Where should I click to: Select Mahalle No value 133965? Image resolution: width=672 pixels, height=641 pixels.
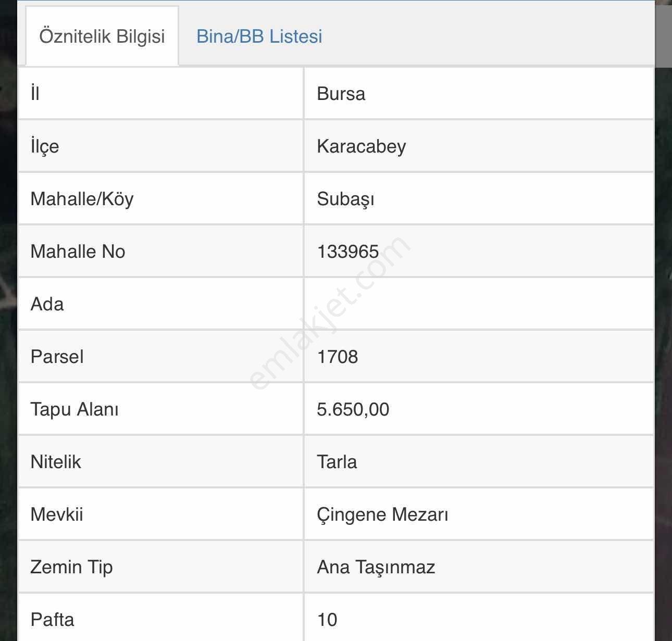348,252
